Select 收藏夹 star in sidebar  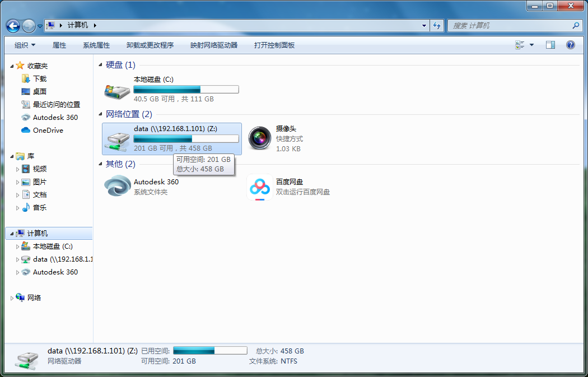click(20, 66)
